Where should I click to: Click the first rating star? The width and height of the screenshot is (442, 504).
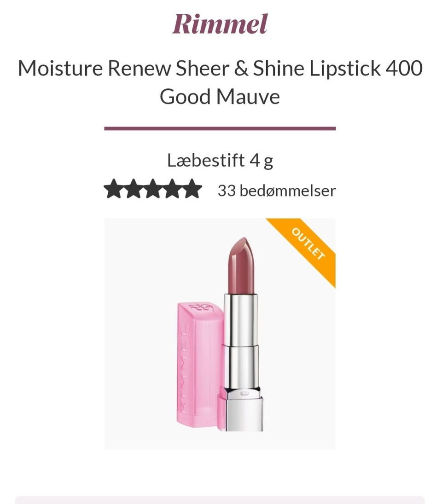coord(113,189)
